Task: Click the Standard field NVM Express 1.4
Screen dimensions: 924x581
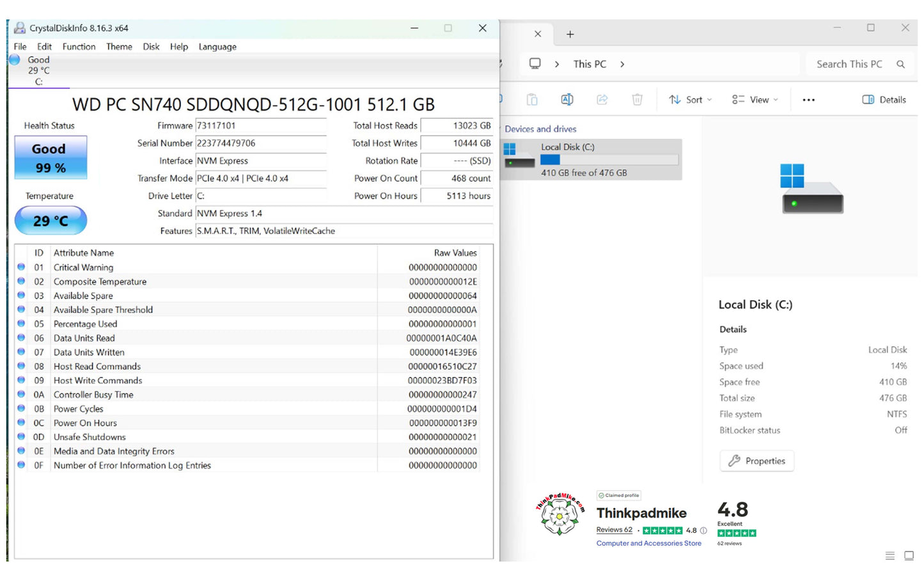Action: click(x=344, y=214)
